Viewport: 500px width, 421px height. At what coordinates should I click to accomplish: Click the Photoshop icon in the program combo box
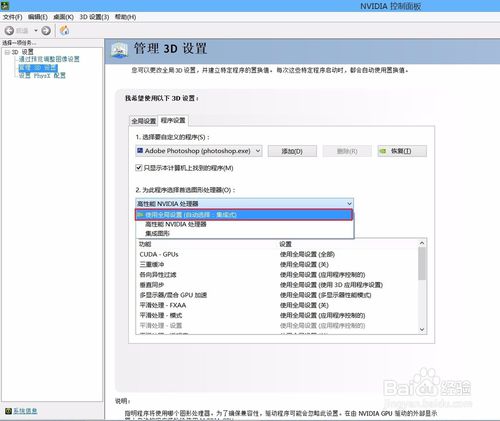tap(140, 151)
